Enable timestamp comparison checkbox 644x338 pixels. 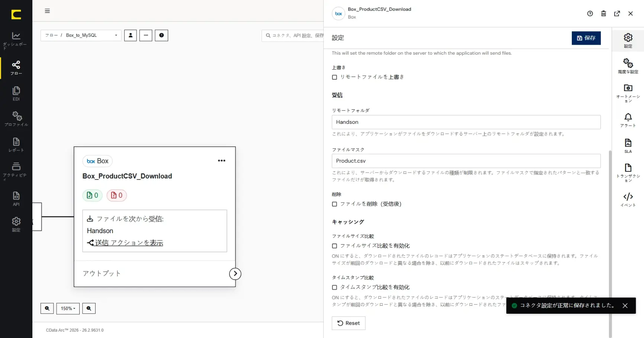click(x=334, y=287)
